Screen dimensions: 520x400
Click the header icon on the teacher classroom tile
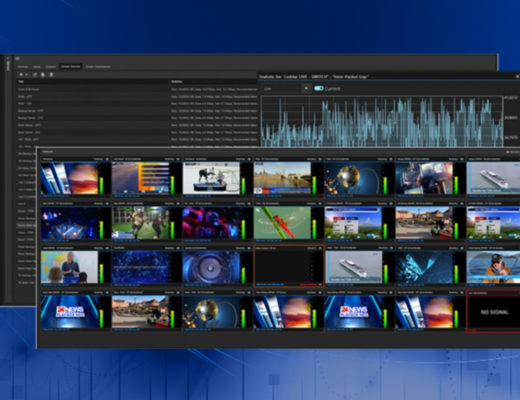(107, 248)
